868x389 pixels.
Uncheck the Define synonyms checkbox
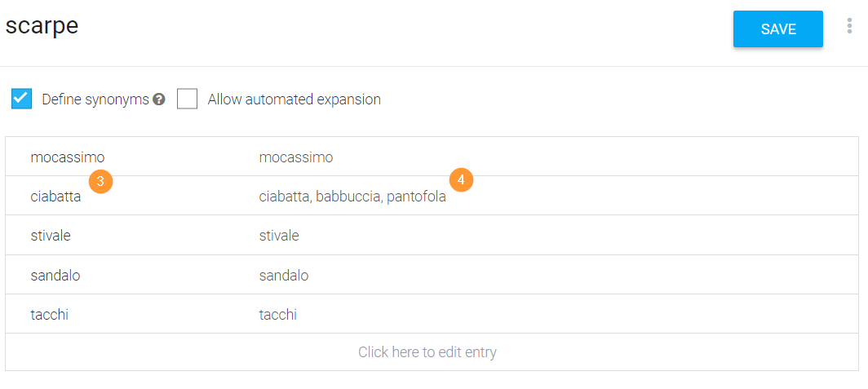point(21,99)
